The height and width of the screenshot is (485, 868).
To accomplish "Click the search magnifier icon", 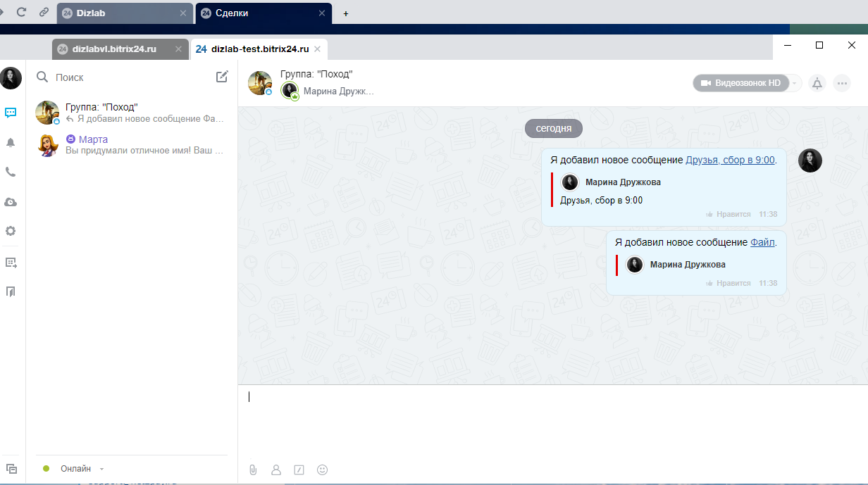I will tap(42, 77).
